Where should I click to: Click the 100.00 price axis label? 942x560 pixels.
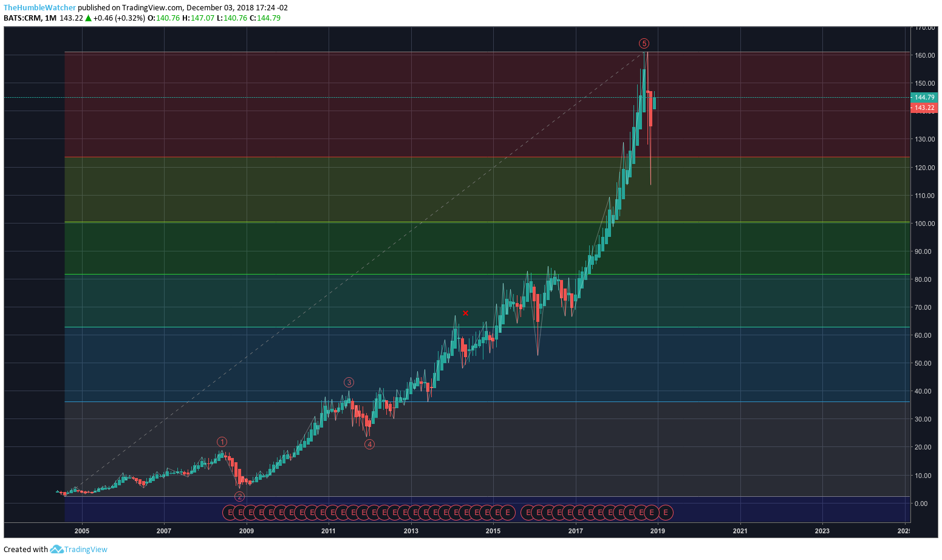coord(925,224)
